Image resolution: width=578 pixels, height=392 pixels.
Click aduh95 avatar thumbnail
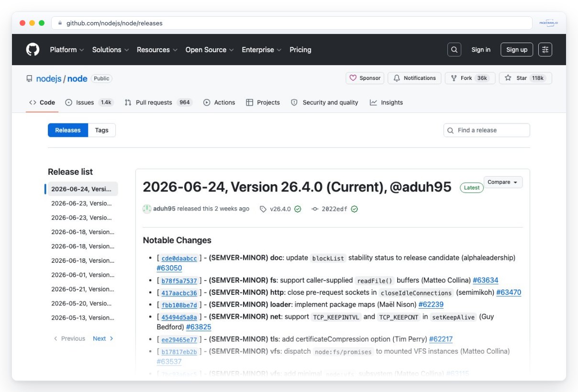pos(147,209)
